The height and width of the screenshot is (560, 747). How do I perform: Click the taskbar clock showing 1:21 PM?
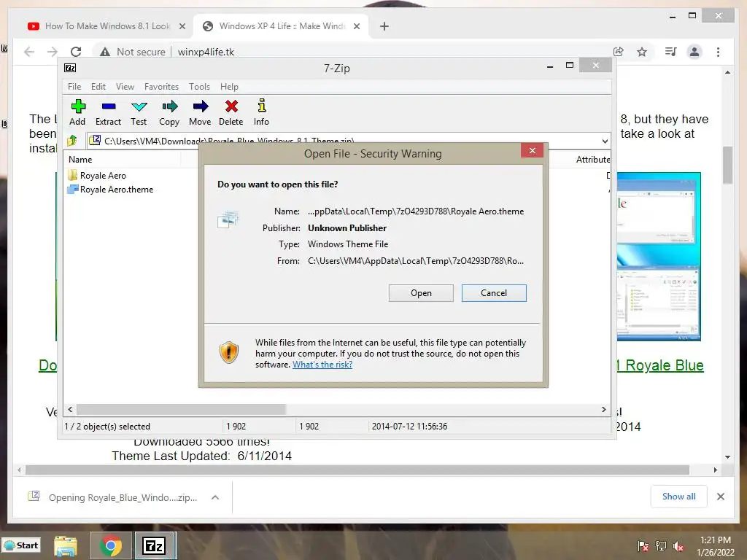tap(716, 546)
